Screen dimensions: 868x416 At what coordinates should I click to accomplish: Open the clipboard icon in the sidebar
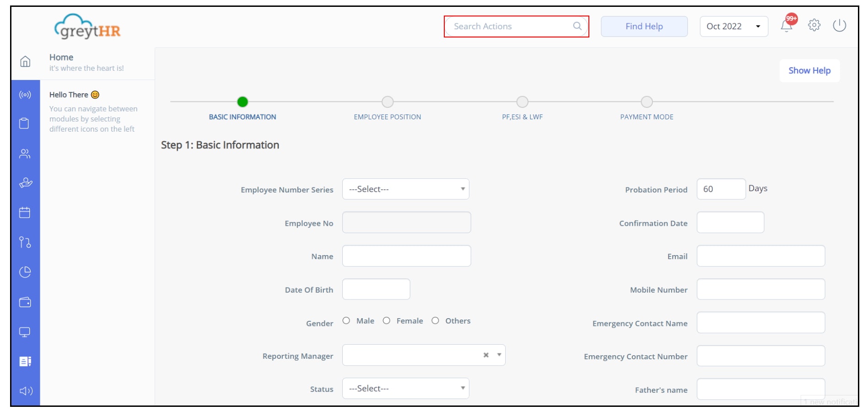pyautogui.click(x=24, y=123)
